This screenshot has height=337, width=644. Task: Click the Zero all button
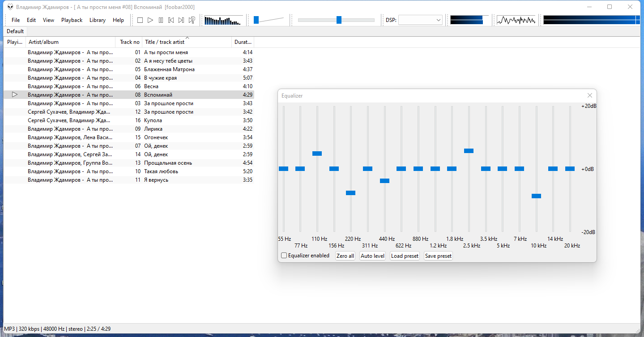coord(345,256)
